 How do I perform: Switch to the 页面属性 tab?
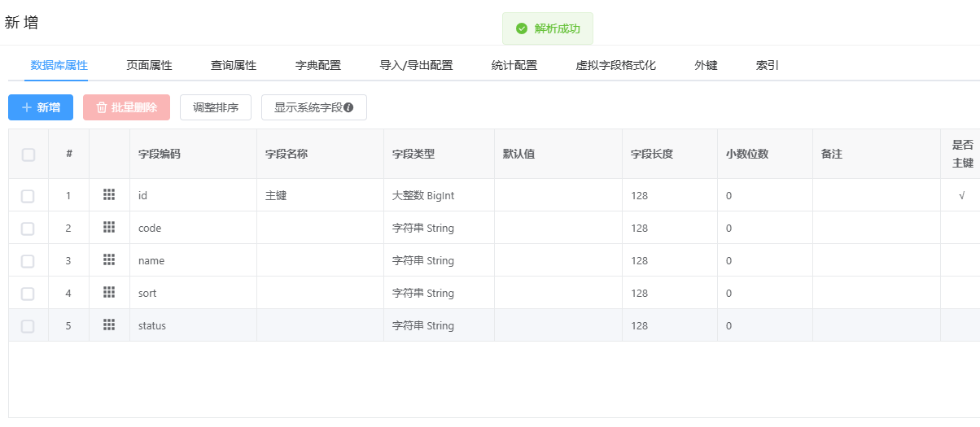[x=149, y=66]
